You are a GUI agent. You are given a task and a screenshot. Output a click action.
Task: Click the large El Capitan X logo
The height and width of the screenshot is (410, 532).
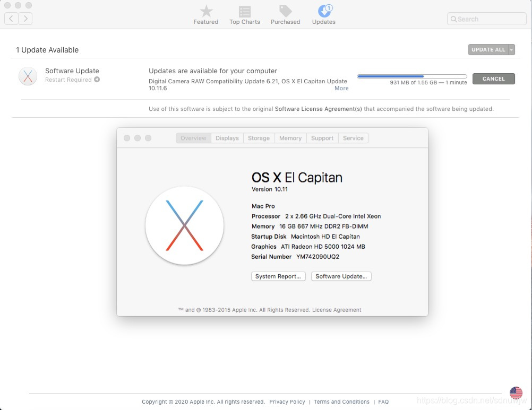click(x=184, y=225)
